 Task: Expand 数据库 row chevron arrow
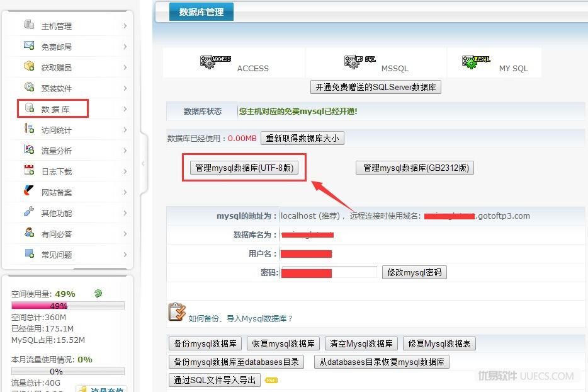point(125,109)
